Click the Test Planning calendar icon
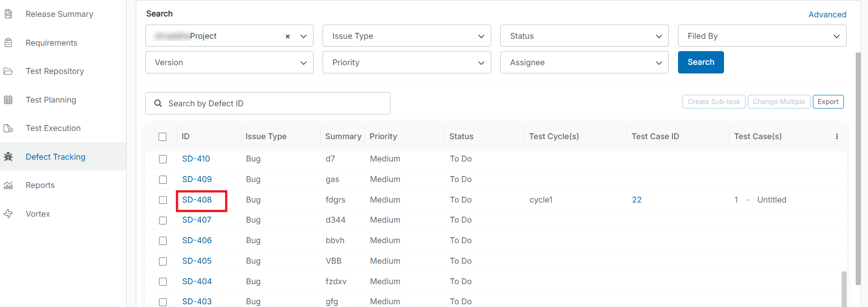This screenshot has height=307, width=868. [8, 100]
